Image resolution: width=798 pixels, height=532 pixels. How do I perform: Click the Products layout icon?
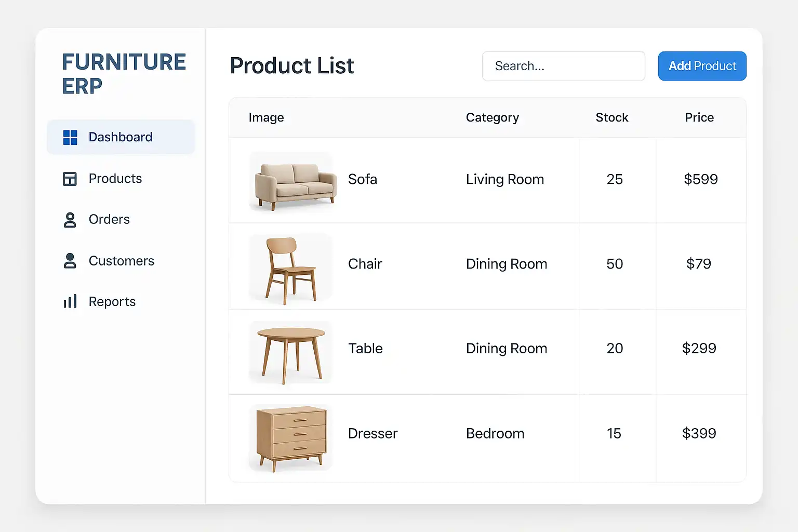(70, 179)
